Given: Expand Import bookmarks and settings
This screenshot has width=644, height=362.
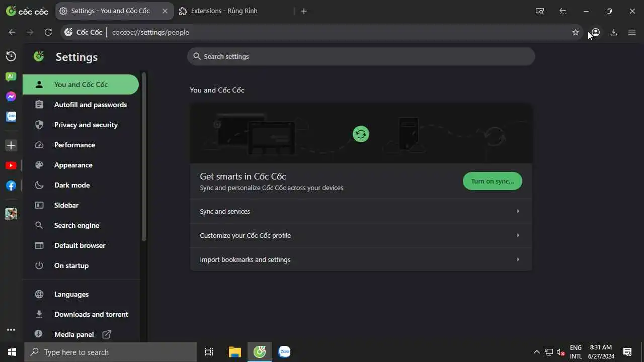Looking at the screenshot, I should coord(361,259).
